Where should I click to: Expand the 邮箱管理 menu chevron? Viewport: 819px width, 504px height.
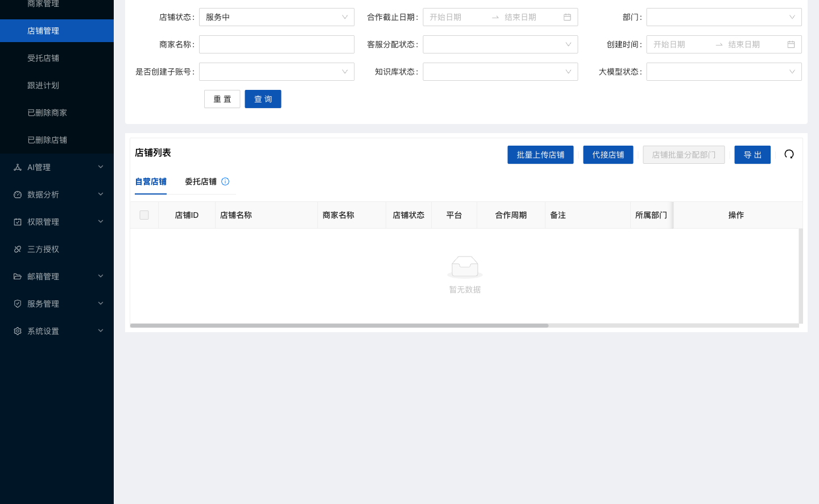tap(101, 276)
